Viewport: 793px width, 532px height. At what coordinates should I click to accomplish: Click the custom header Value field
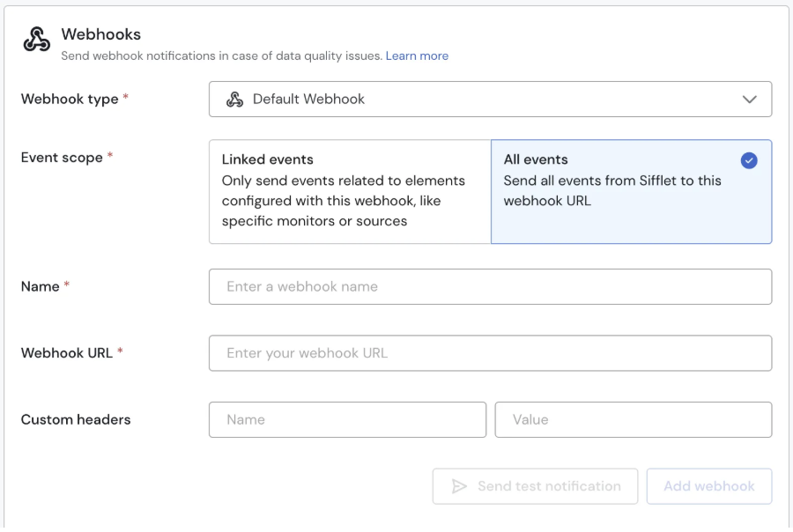click(633, 420)
